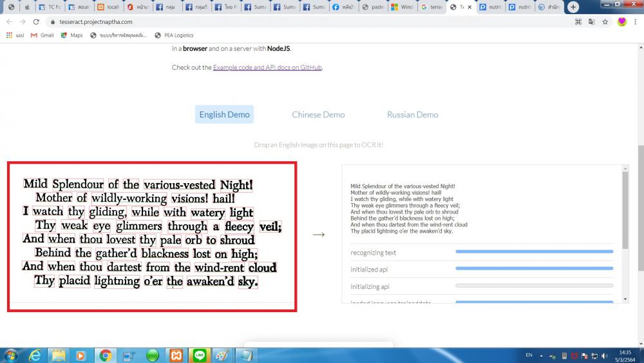Viewport: 644px width, 363px height.
Task: Switch to Chrome on the taskbar
Action: [105, 355]
